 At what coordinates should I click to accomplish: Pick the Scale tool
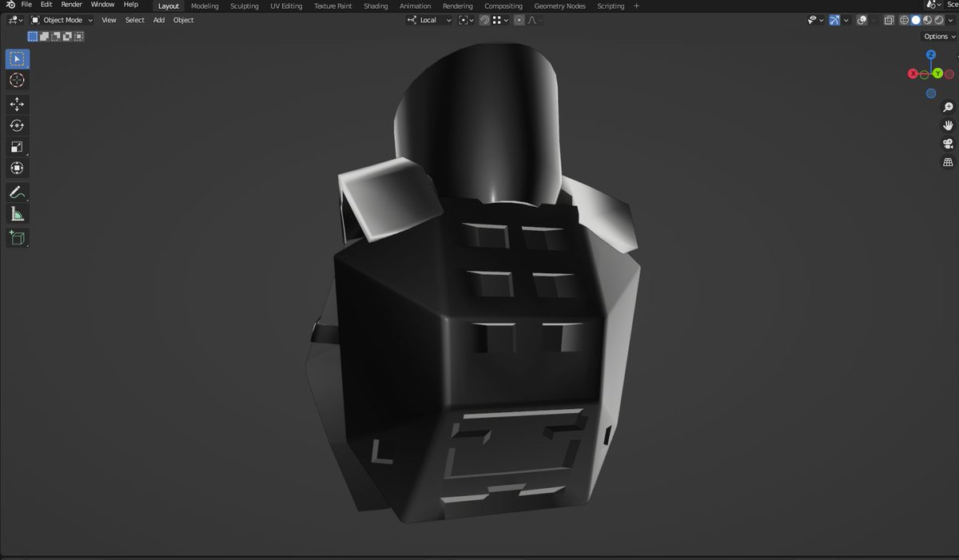[17, 147]
